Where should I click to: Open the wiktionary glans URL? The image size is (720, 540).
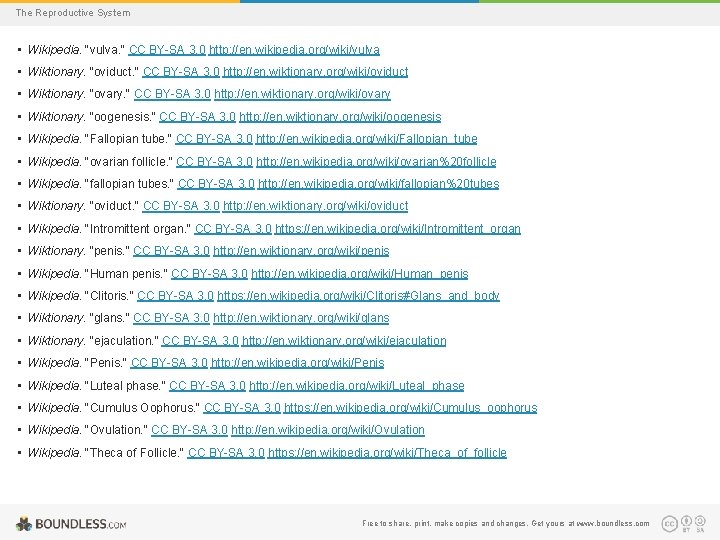pyautogui.click(x=301, y=318)
